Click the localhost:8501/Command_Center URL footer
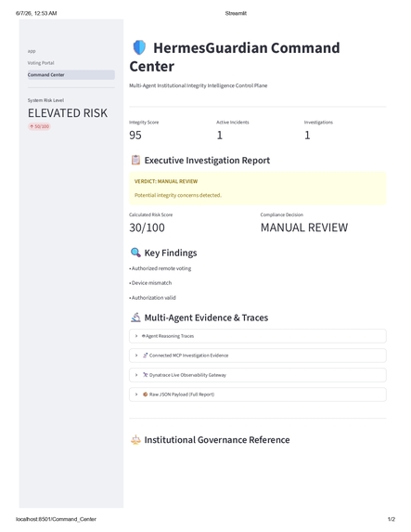 click(56, 519)
